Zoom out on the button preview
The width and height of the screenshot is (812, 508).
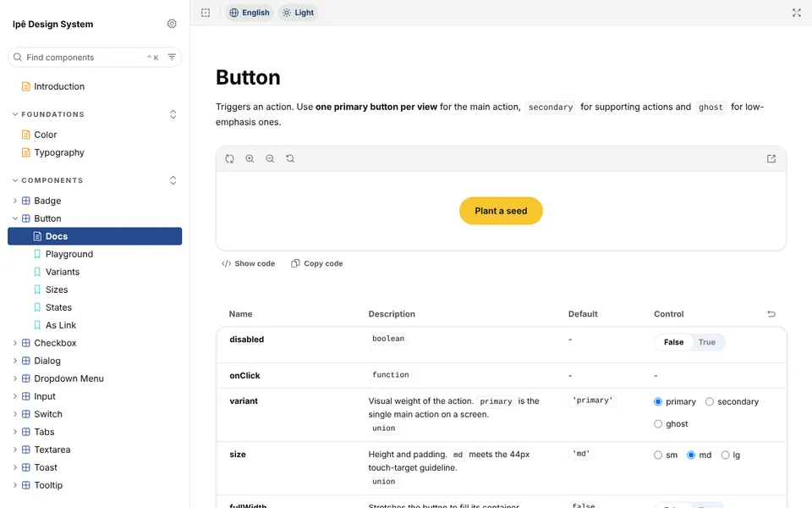point(270,158)
